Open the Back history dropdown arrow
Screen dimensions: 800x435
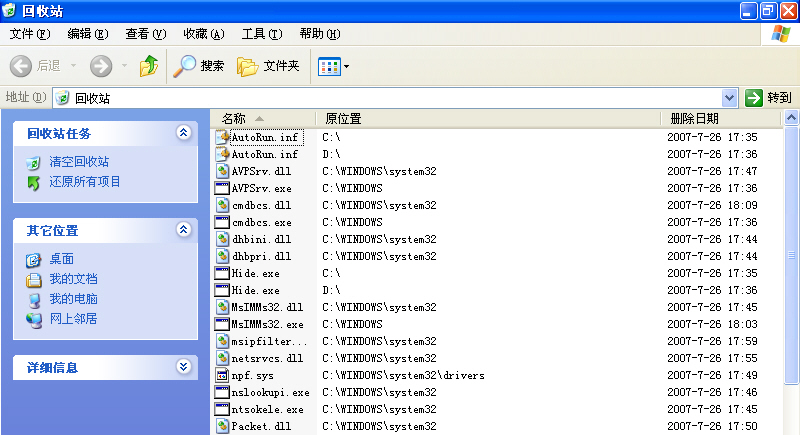tap(73, 66)
